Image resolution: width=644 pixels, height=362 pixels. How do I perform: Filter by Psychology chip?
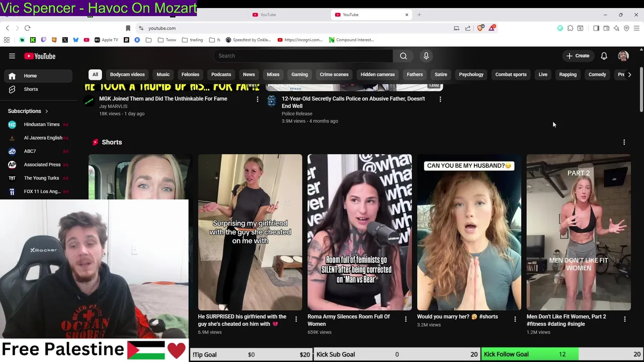pos(471,74)
